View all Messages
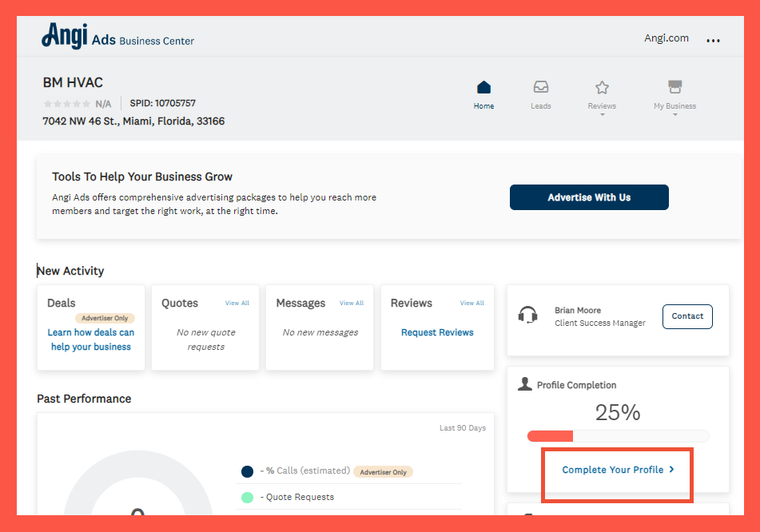Viewport: 760px width, 532px height. 352,304
